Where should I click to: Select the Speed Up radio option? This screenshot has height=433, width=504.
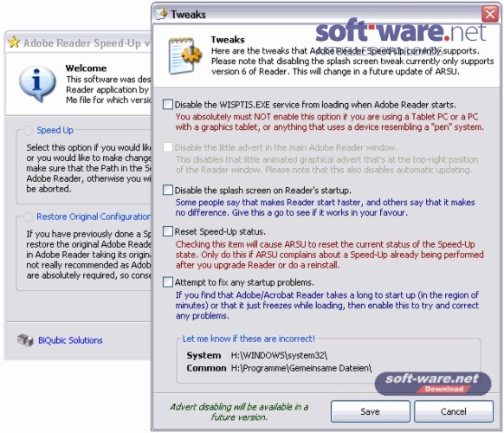28,130
